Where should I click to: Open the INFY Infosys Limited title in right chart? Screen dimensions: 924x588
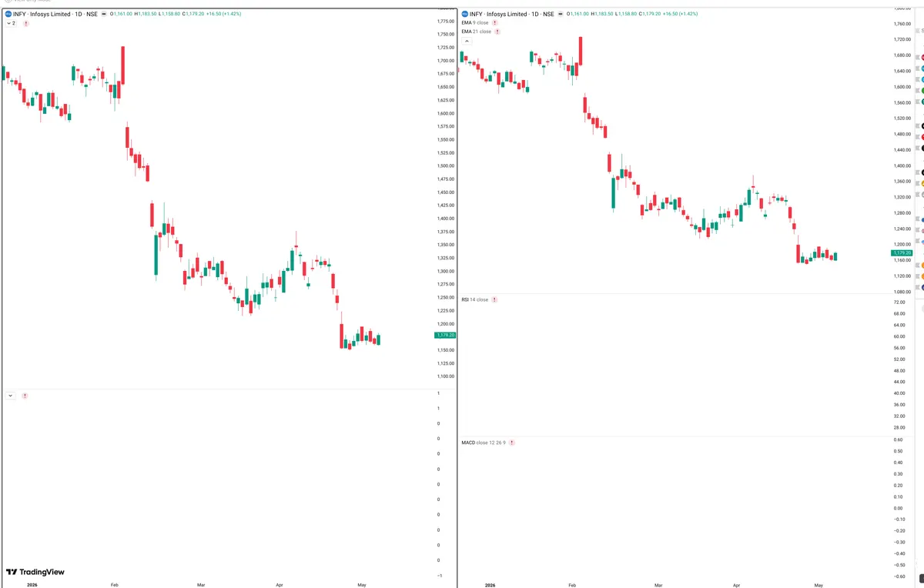pos(512,14)
